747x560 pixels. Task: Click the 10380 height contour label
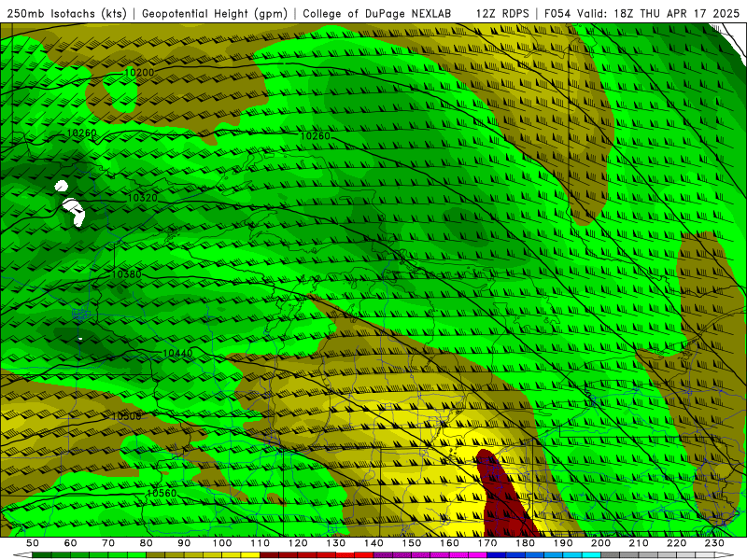[126, 274]
